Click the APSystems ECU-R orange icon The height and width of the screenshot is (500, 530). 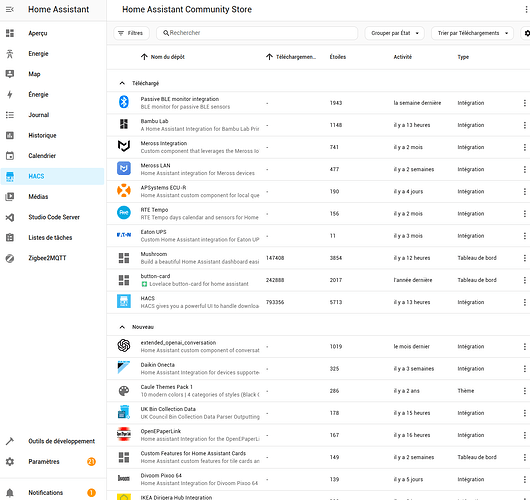coord(124,190)
